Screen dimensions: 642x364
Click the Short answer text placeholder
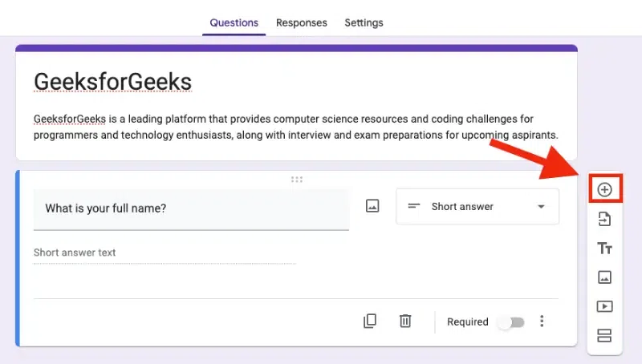click(75, 253)
